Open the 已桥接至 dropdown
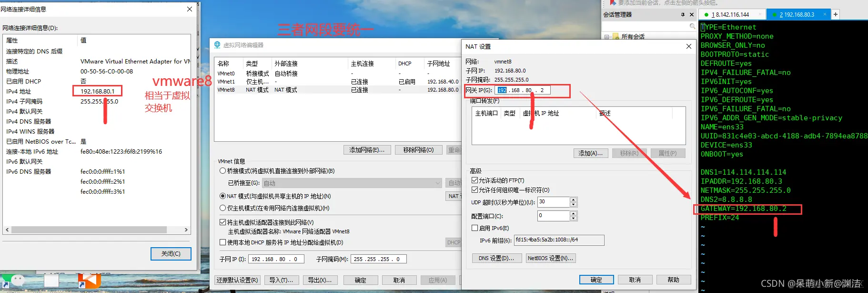 pos(352,183)
